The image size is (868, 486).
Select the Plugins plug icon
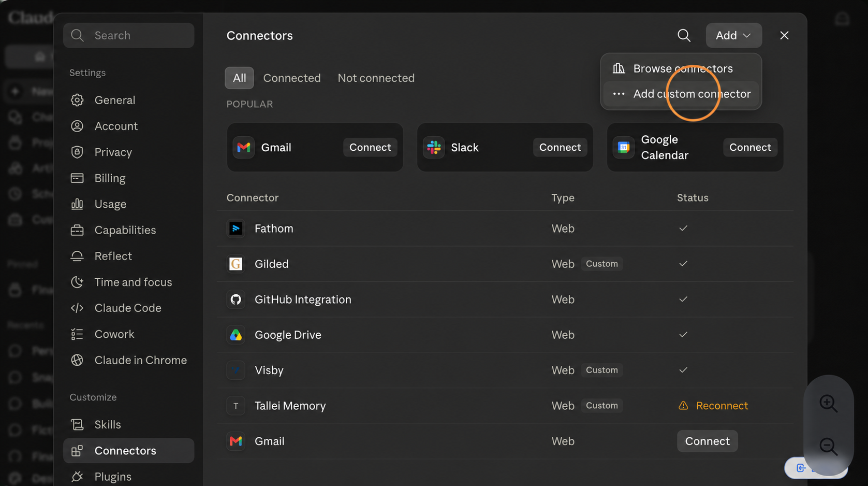(77, 477)
